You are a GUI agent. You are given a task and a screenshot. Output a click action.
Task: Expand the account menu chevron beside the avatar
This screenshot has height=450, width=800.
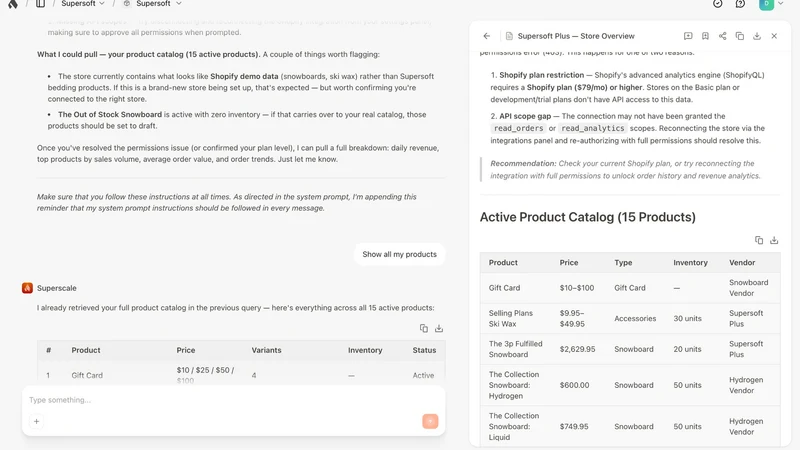click(x=781, y=4)
